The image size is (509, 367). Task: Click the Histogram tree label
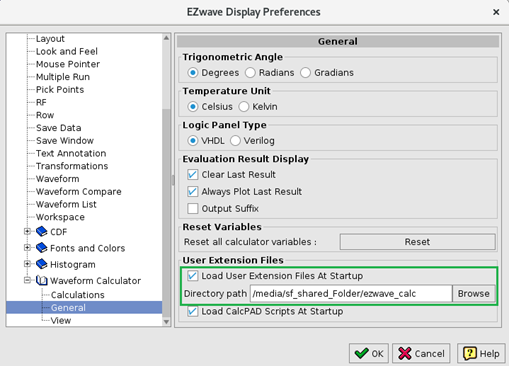73,264
